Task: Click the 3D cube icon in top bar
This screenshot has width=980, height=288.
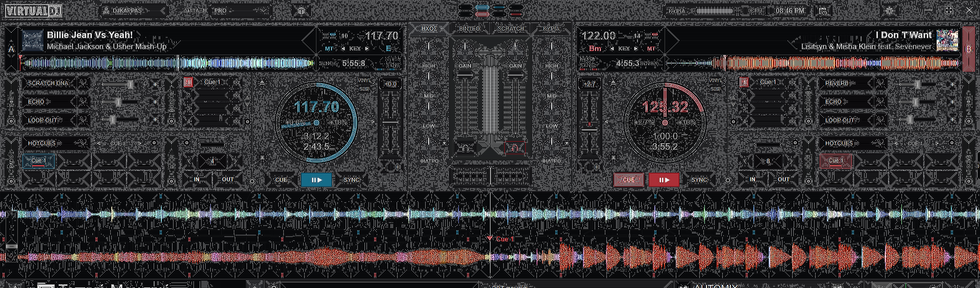Action: [302, 11]
